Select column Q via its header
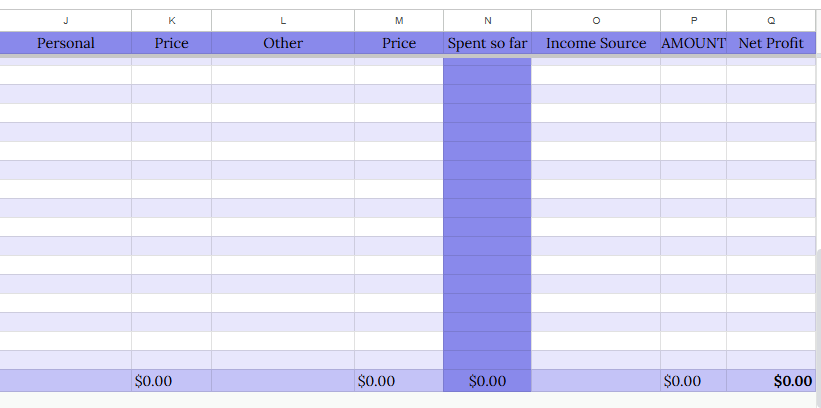The height and width of the screenshot is (408, 821). [771, 20]
